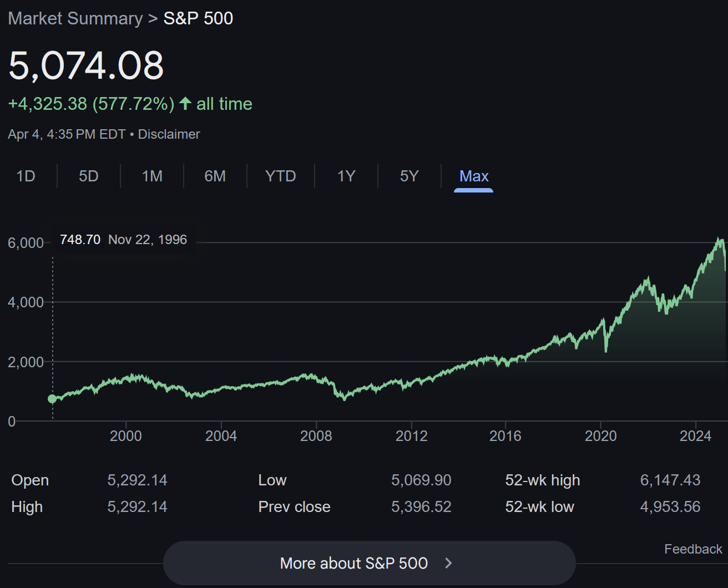The height and width of the screenshot is (588, 728).
Task: Click the Nov 22, 1996 tooltip date
Action: point(148,240)
